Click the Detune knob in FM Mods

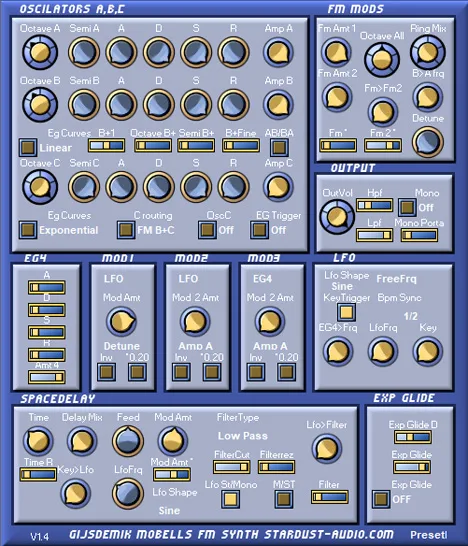point(428,142)
